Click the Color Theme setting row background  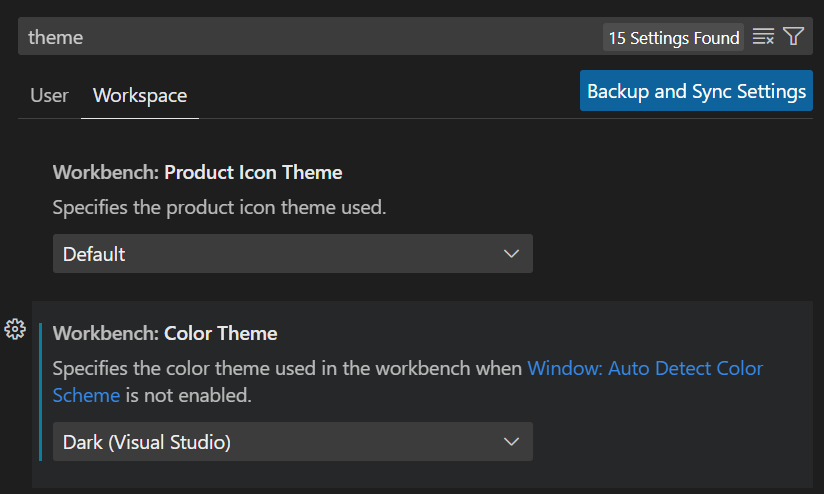tap(423, 394)
